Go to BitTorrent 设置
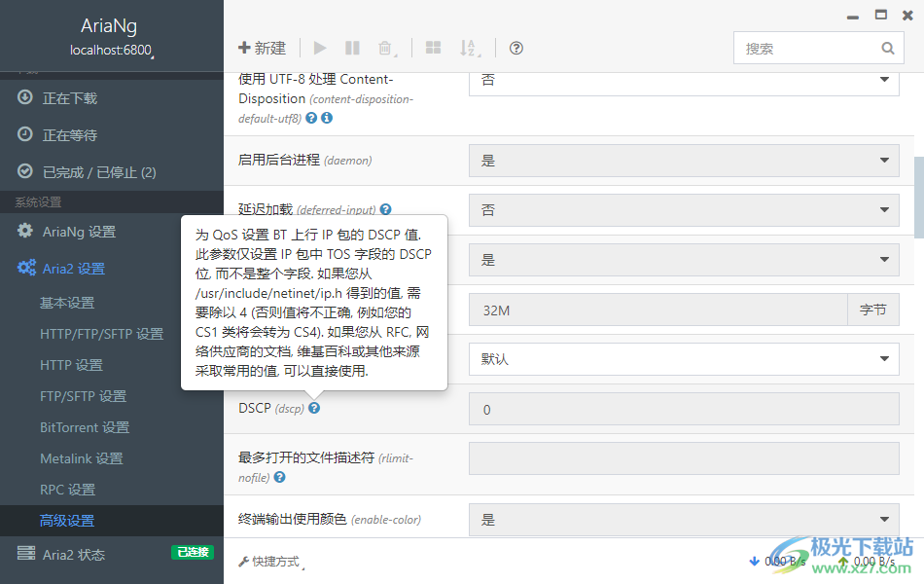Screen dimensions: 924x584 coord(85,427)
